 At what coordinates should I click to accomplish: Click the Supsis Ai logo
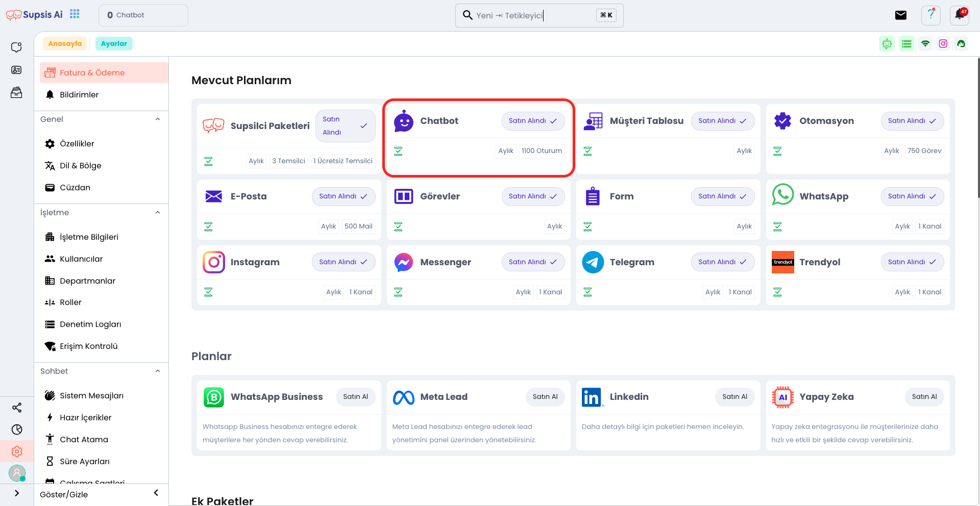(x=34, y=15)
